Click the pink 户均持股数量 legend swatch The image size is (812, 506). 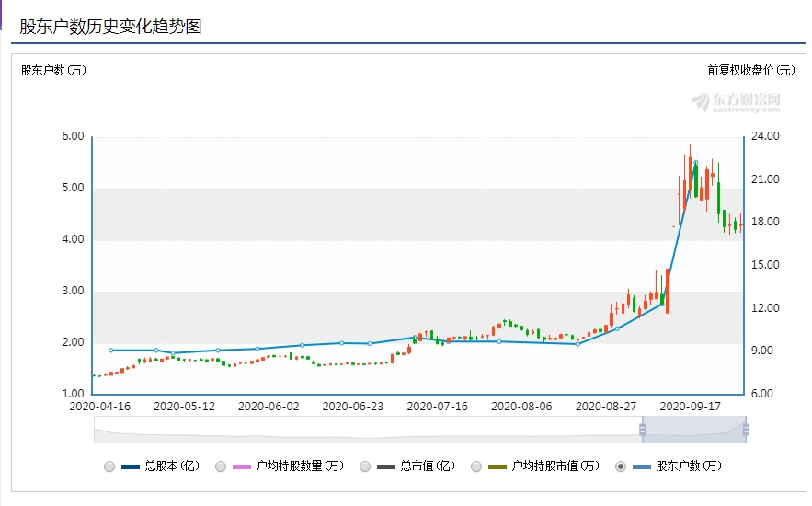(243, 466)
